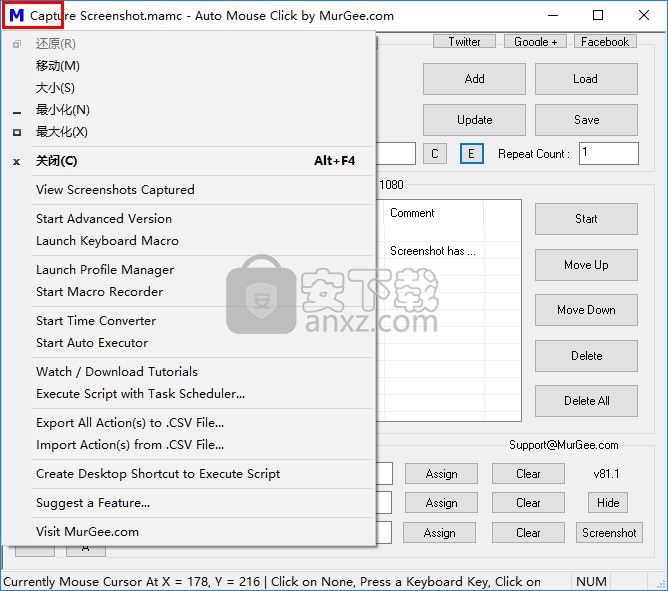Click the Clear button in Hide row
The image size is (668, 591).
(x=528, y=503)
